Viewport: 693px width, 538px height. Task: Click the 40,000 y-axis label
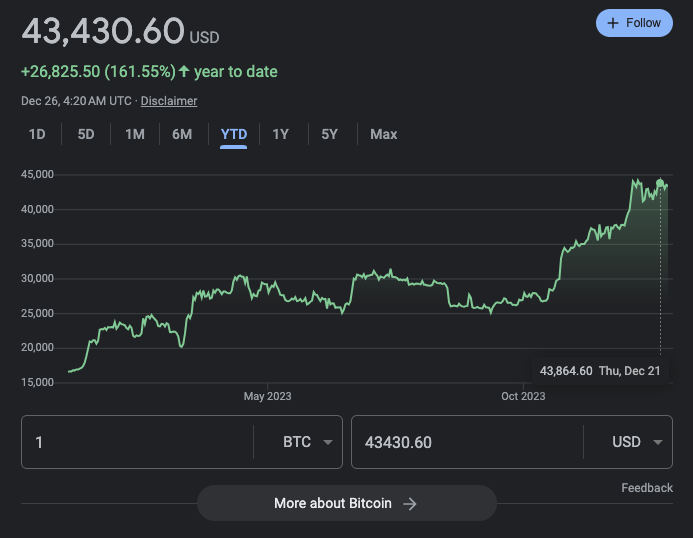[x=37, y=209]
